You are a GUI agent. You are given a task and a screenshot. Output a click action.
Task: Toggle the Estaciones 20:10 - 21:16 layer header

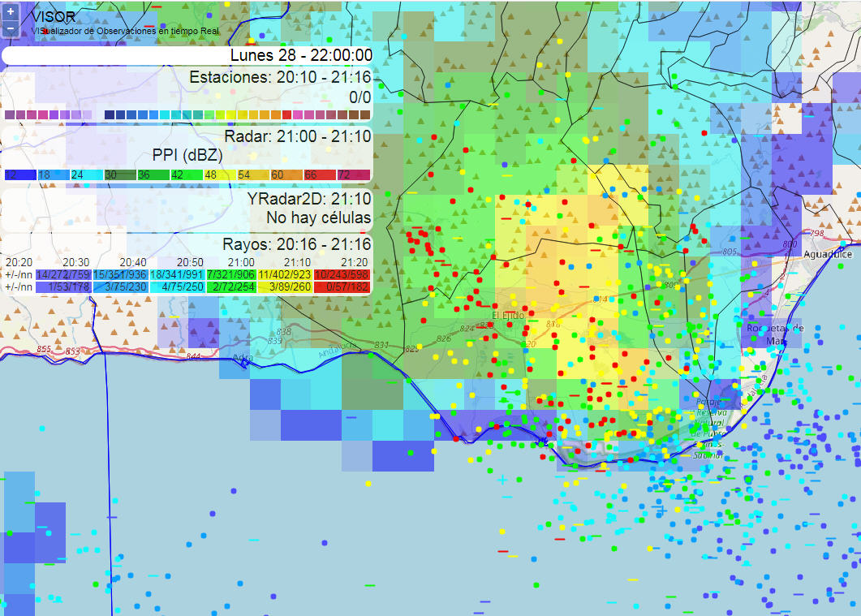(279, 78)
